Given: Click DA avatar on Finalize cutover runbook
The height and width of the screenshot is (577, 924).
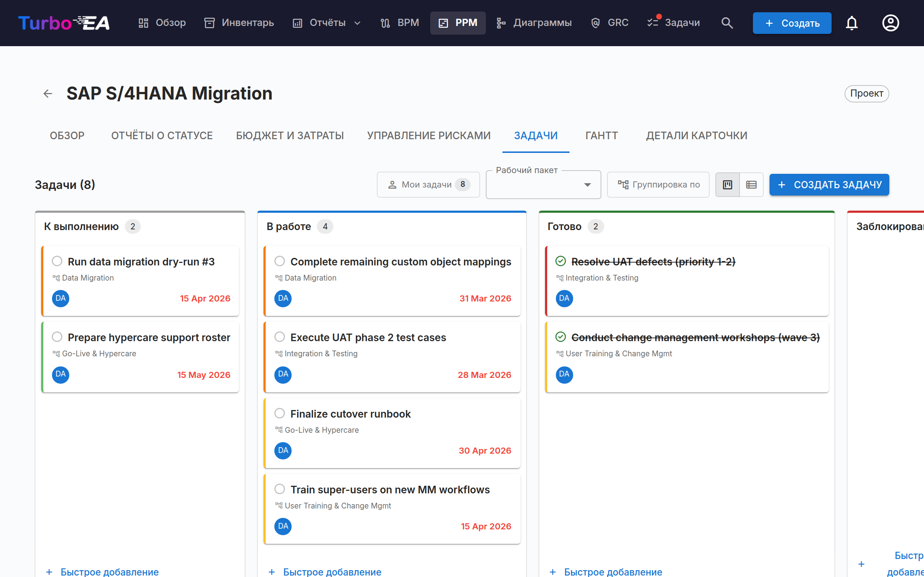Looking at the screenshot, I should click(x=283, y=450).
